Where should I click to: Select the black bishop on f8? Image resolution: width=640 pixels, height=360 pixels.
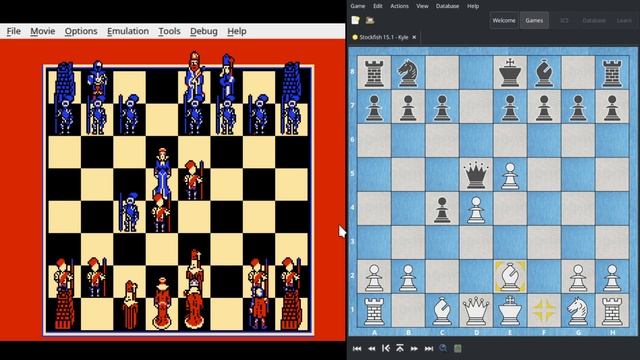[x=544, y=73]
